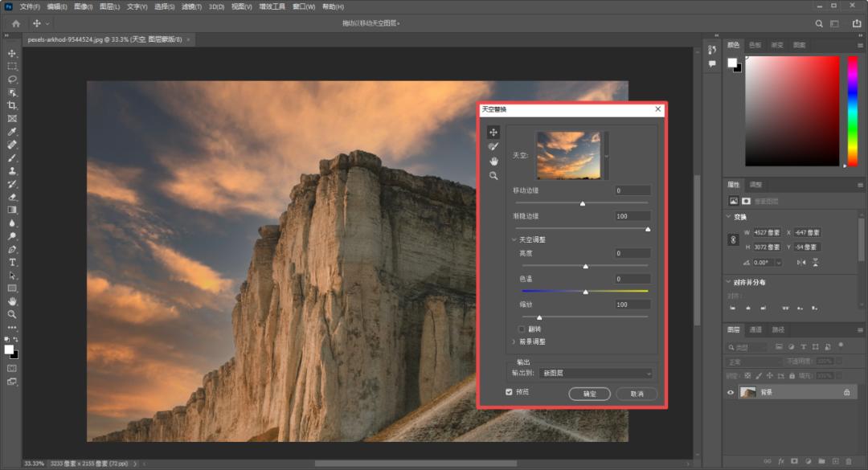Click the 取消 button

click(637, 394)
